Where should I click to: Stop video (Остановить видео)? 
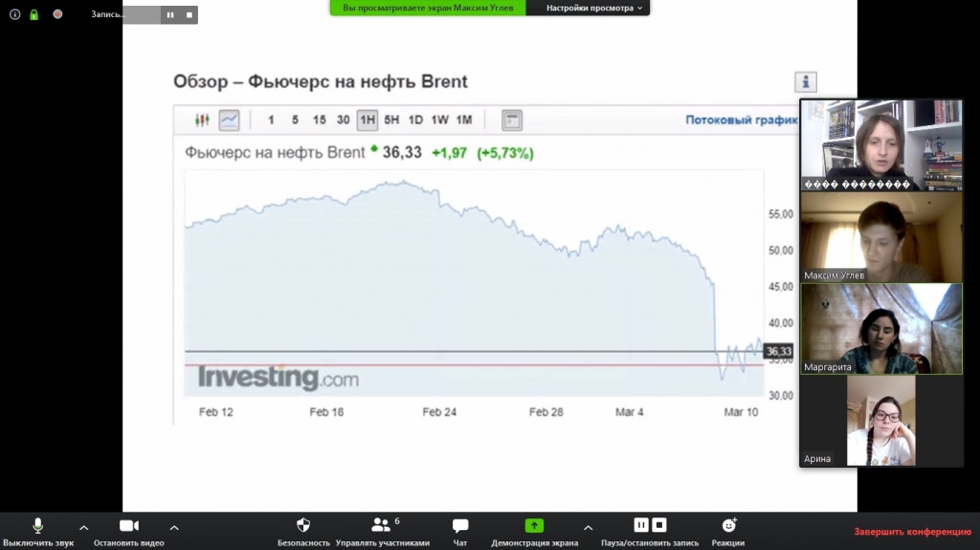tap(129, 530)
